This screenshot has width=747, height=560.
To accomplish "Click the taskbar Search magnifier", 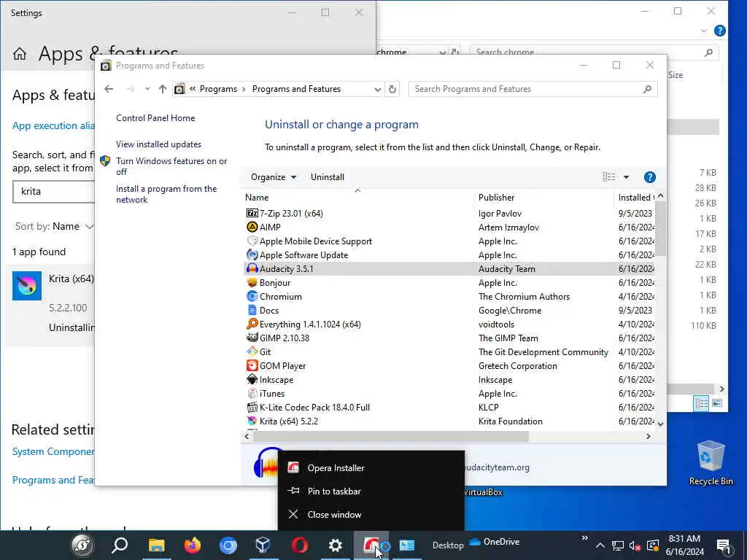I will point(120,545).
